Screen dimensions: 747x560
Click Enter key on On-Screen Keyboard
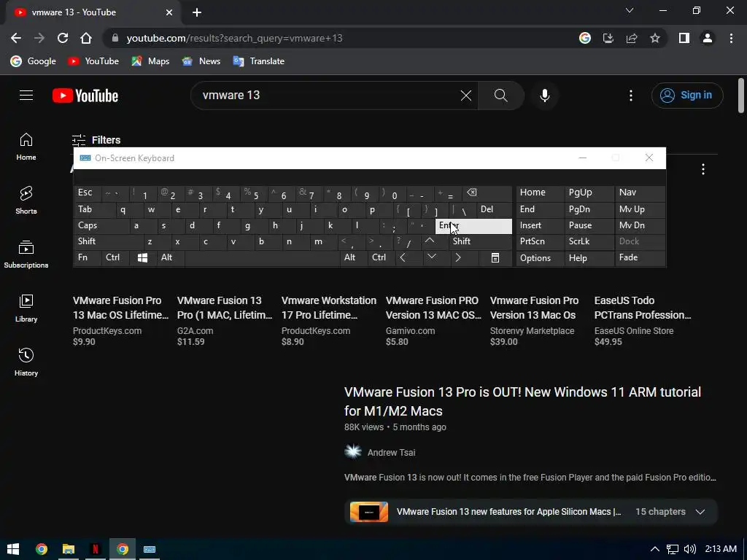[x=473, y=226]
